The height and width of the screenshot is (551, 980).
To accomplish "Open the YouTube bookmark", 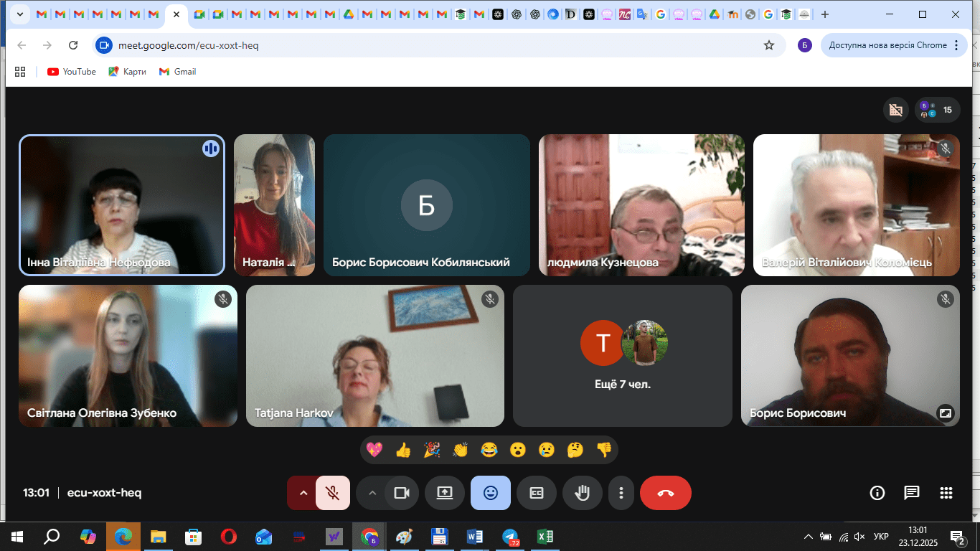I will coord(72,72).
